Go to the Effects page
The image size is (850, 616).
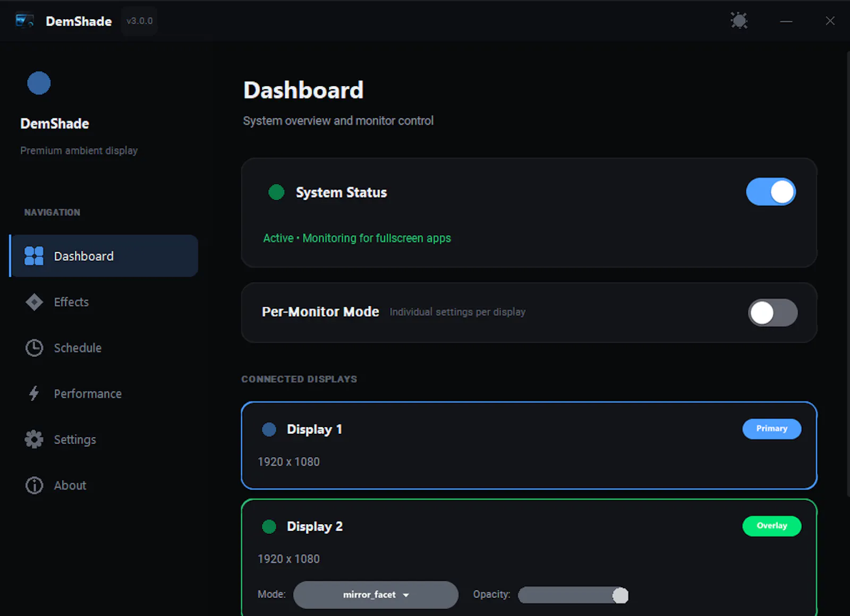pos(104,302)
